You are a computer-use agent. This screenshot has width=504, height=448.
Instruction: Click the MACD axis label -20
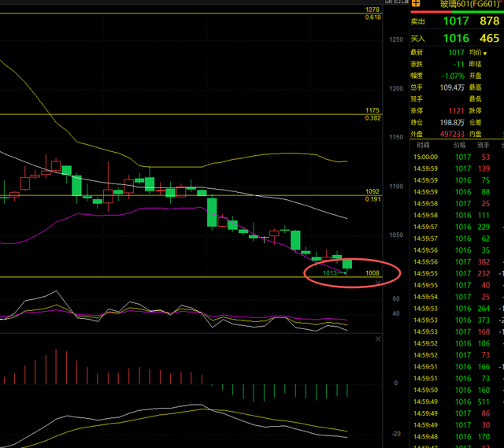coord(396,434)
